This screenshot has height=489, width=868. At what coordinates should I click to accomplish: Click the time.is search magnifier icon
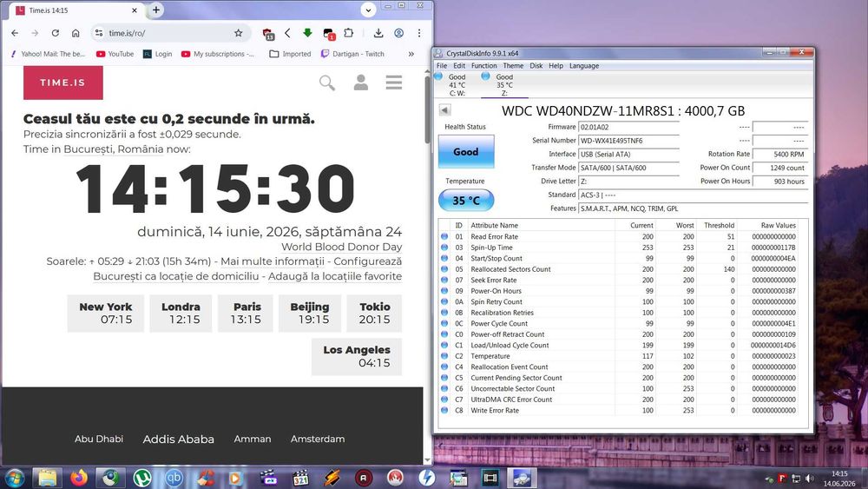pos(327,83)
